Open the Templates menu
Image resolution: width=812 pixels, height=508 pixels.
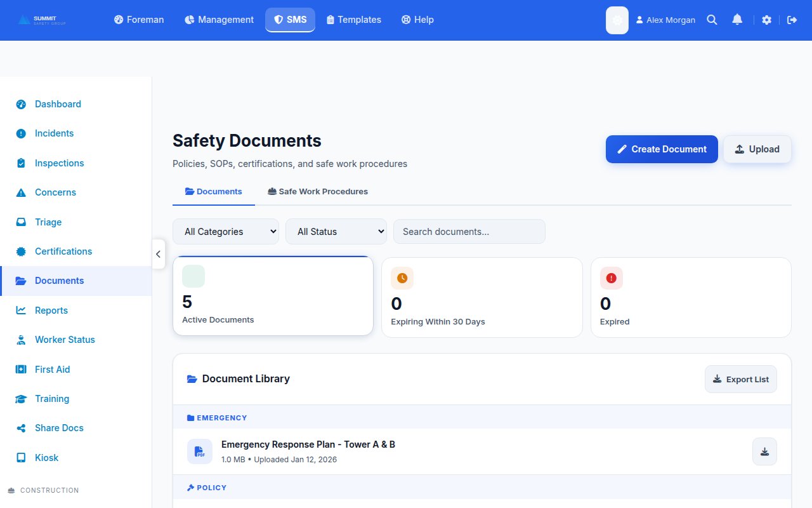coord(353,20)
